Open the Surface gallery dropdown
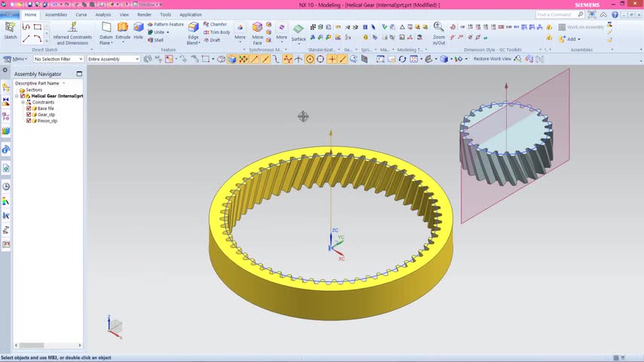 298,44
